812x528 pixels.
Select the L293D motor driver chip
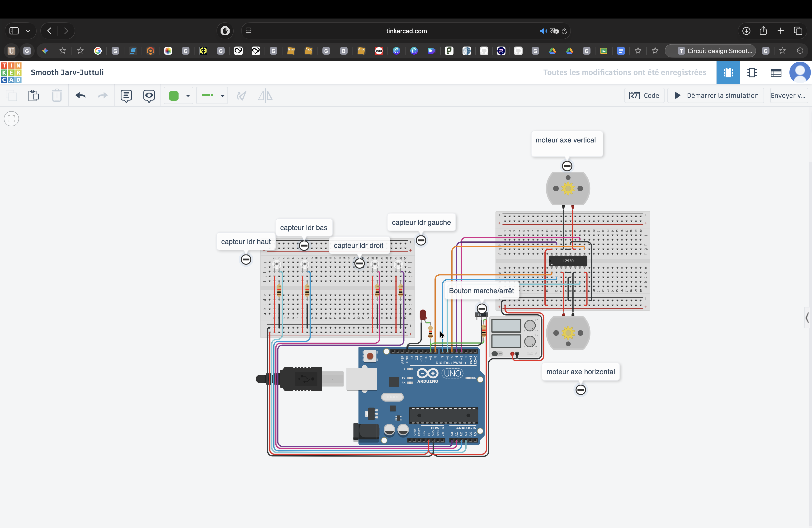click(568, 261)
